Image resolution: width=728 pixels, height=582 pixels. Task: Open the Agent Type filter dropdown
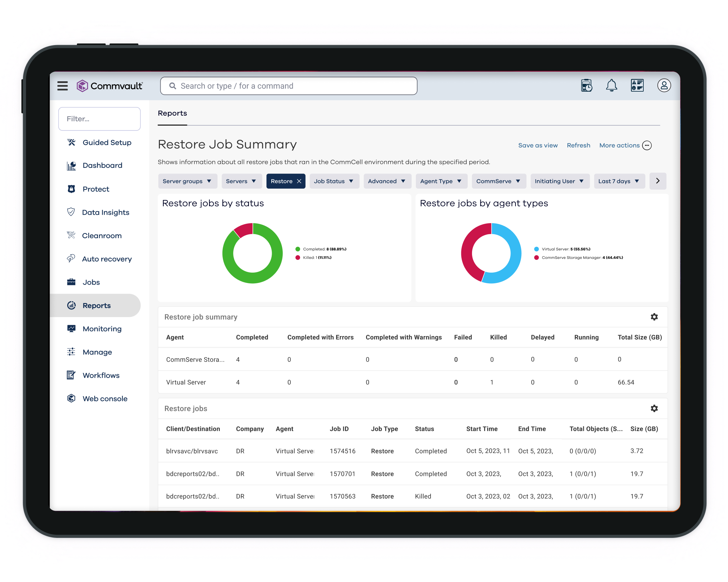441,181
